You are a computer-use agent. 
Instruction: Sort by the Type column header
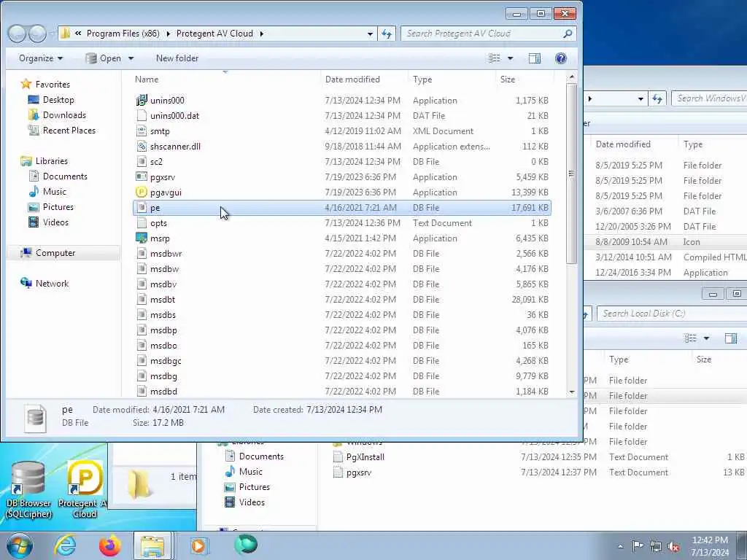pos(422,79)
